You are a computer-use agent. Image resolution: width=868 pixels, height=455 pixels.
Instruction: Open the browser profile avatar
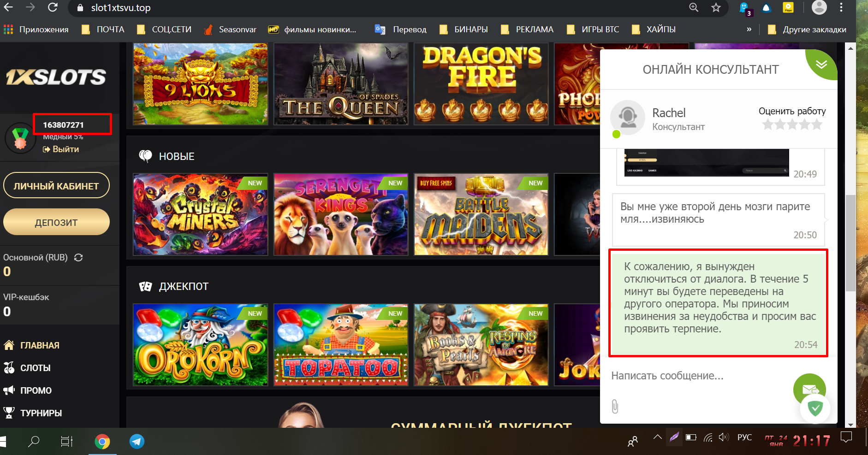pyautogui.click(x=819, y=7)
